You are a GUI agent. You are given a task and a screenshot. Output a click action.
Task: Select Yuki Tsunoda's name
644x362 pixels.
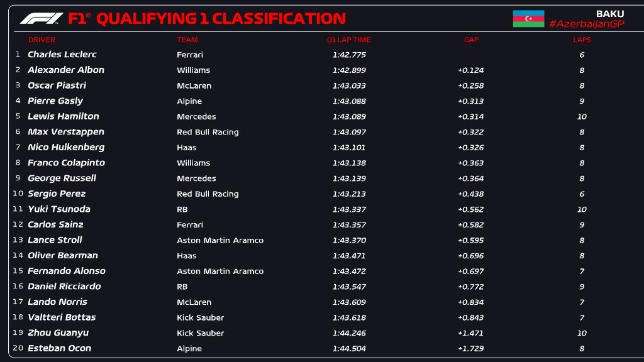pos(59,209)
